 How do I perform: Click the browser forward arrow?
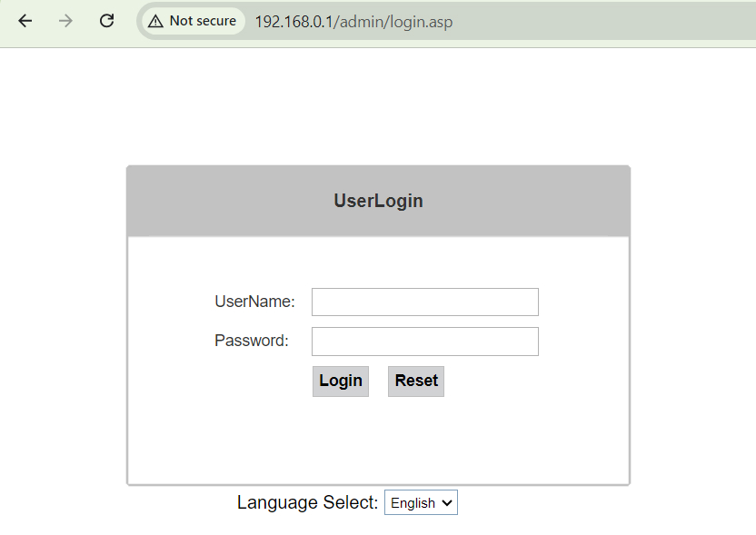click(65, 21)
